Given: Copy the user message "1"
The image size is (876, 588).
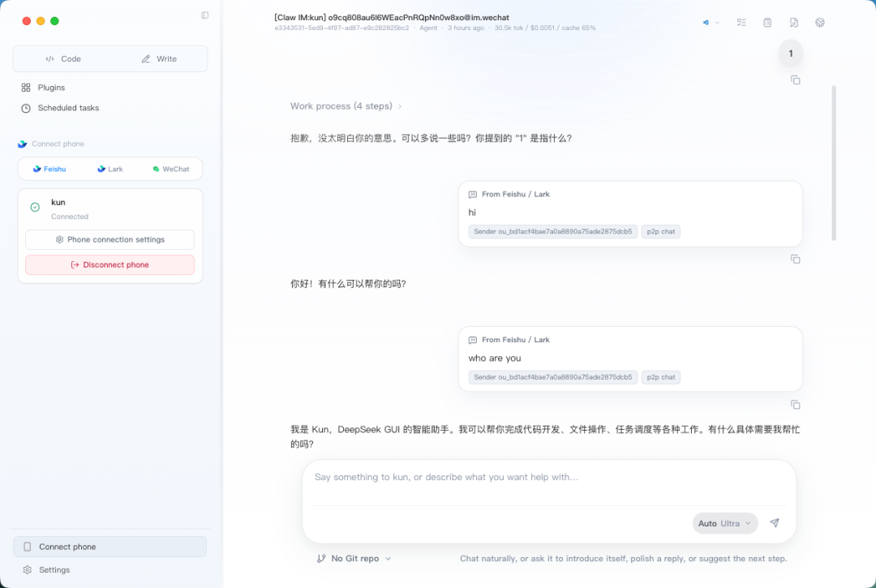Looking at the screenshot, I should (796, 79).
